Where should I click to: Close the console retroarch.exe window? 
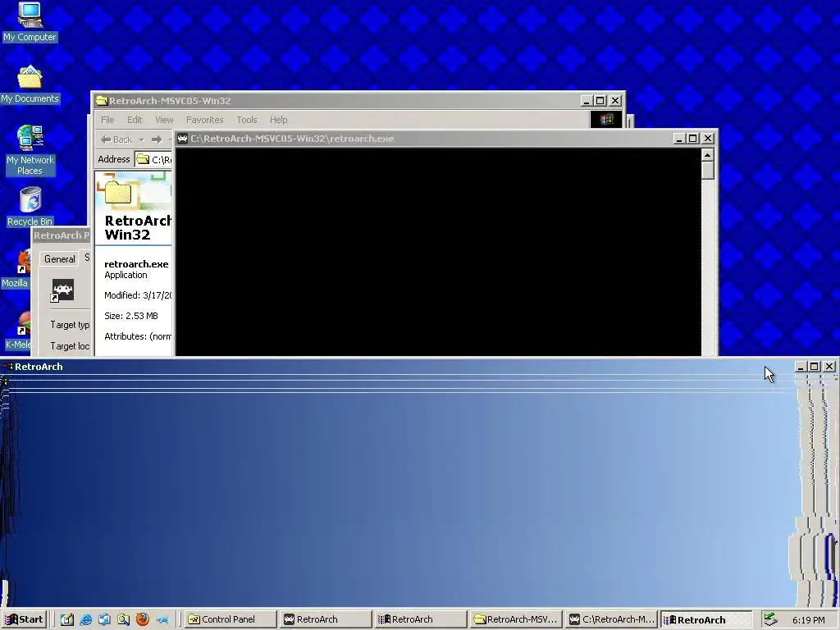pos(708,138)
